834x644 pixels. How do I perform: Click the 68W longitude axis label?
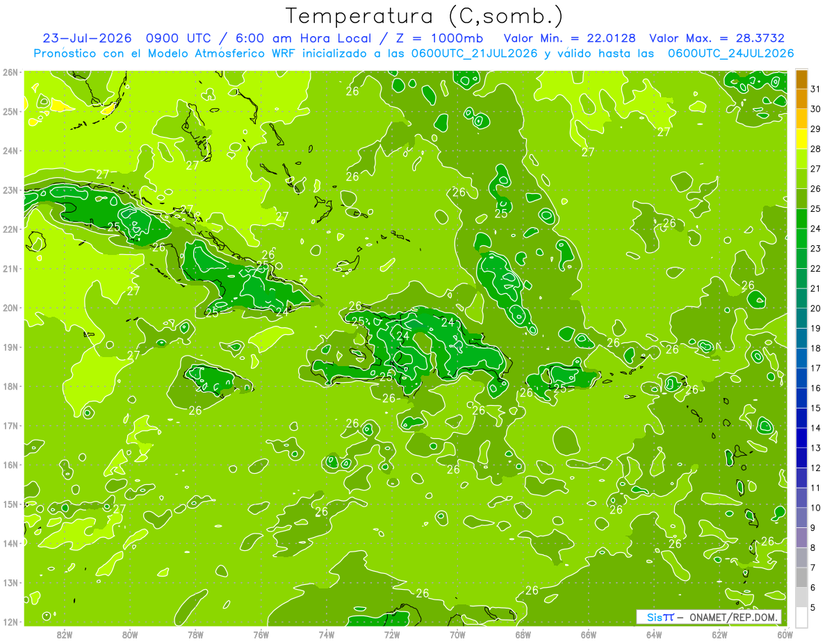pos(523,634)
